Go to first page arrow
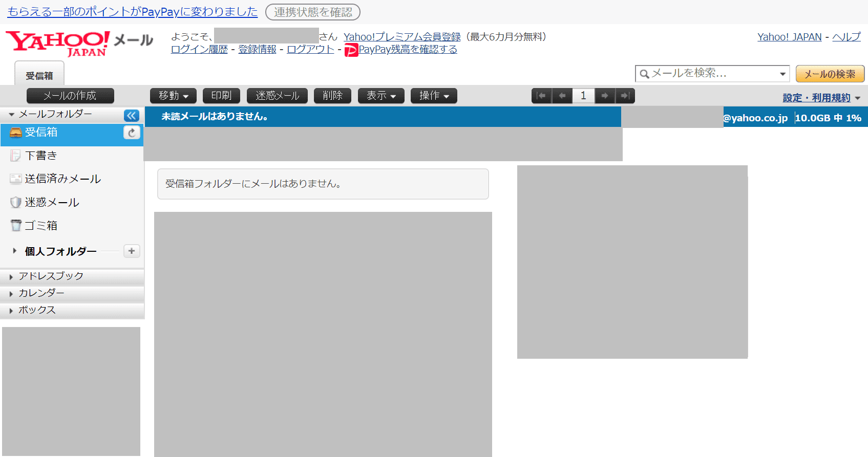The image size is (868, 457). click(x=541, y=96)
